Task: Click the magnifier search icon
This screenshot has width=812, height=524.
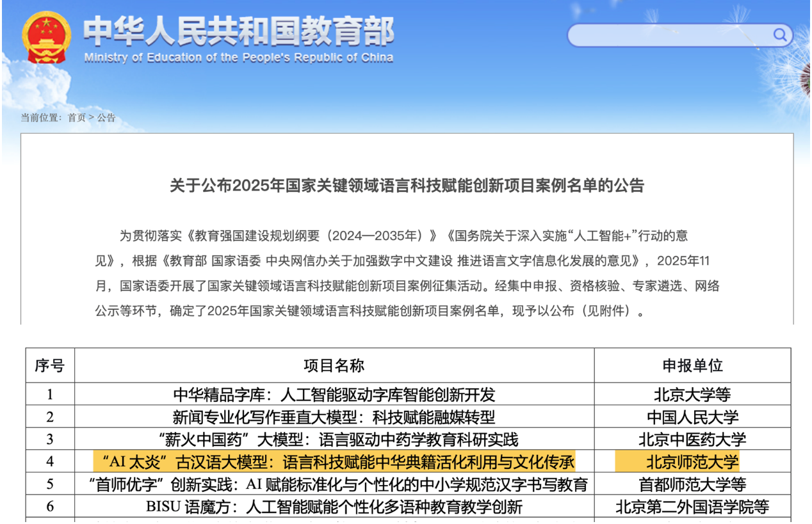Action: coord(779,35)
